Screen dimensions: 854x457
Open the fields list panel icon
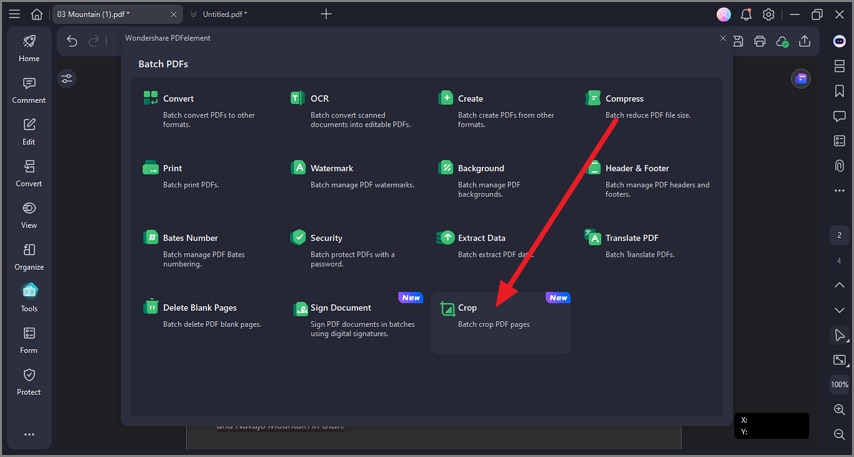pos(839,141)
